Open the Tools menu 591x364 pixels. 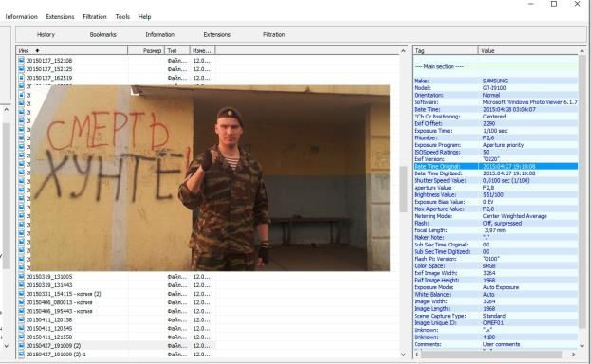click(122, 16)
